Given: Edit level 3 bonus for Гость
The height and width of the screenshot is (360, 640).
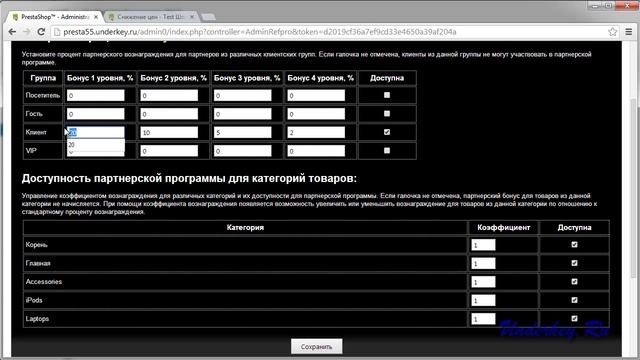Looking at the screenshot, I should 242,114.
